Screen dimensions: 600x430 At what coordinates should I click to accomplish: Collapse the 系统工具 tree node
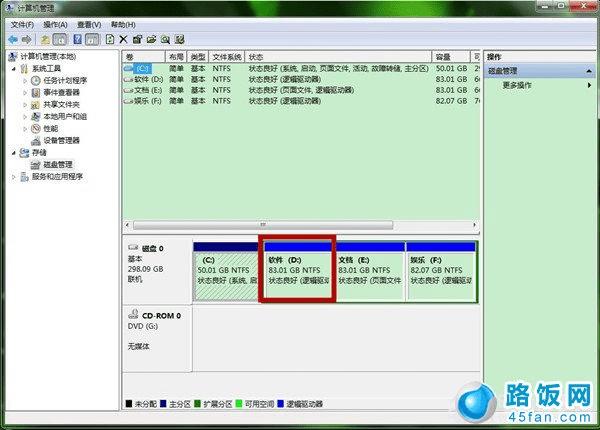pyautogui.click(x=14, y=69)
